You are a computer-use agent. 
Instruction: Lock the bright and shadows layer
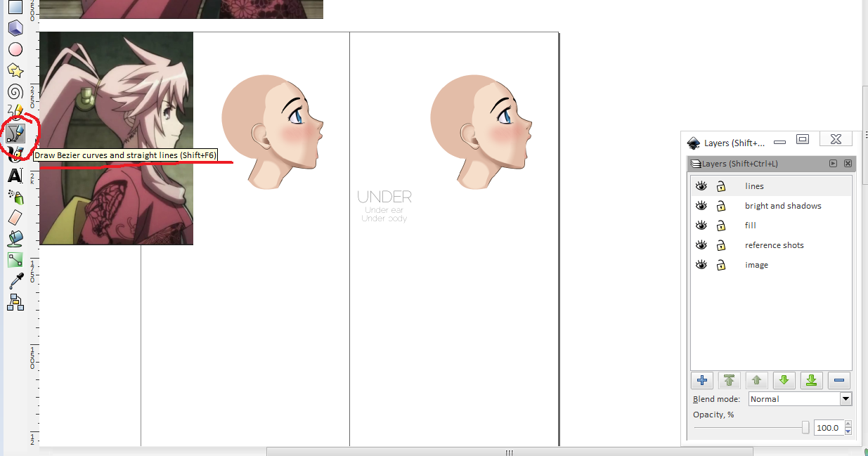click(721, 206)
